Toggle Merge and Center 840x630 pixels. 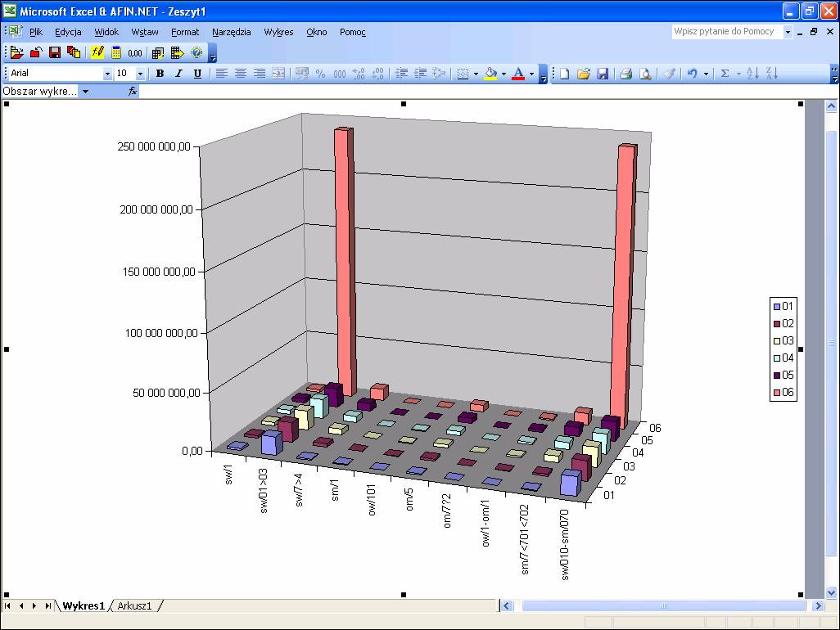coord(278,74)
